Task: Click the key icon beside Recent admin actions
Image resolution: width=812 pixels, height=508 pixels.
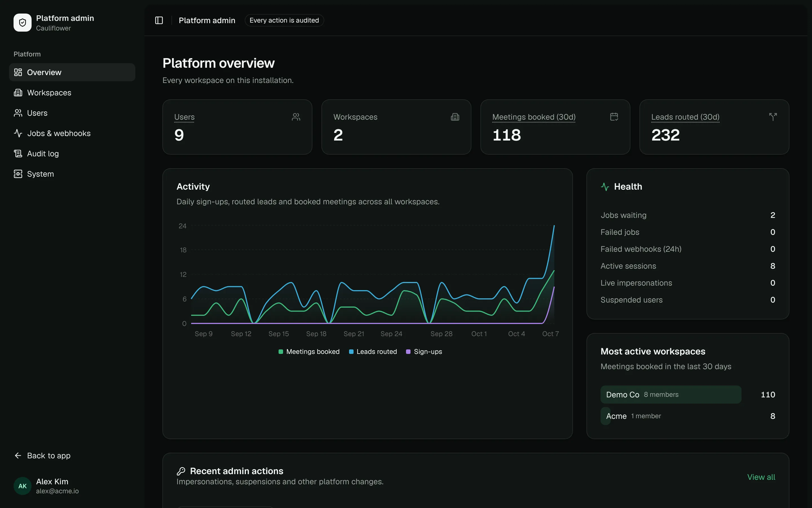Action: click(x=181, y=471)
